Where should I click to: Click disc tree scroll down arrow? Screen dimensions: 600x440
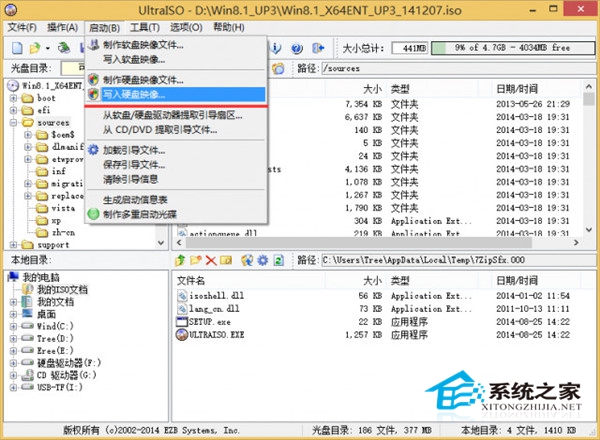coord(161,243)
